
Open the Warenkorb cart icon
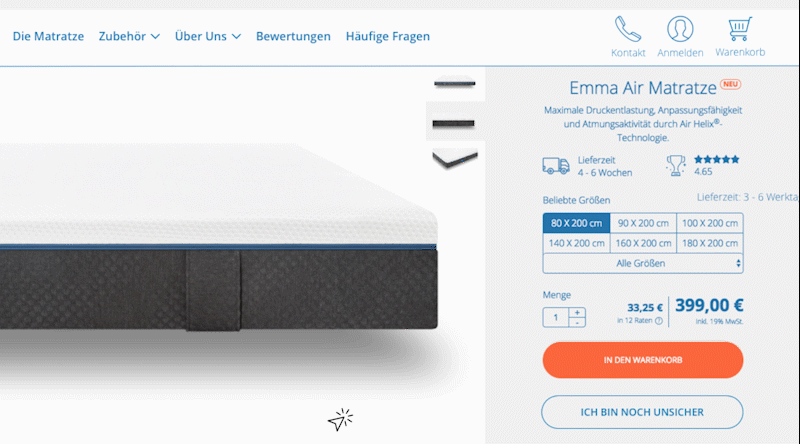(740, 29)
